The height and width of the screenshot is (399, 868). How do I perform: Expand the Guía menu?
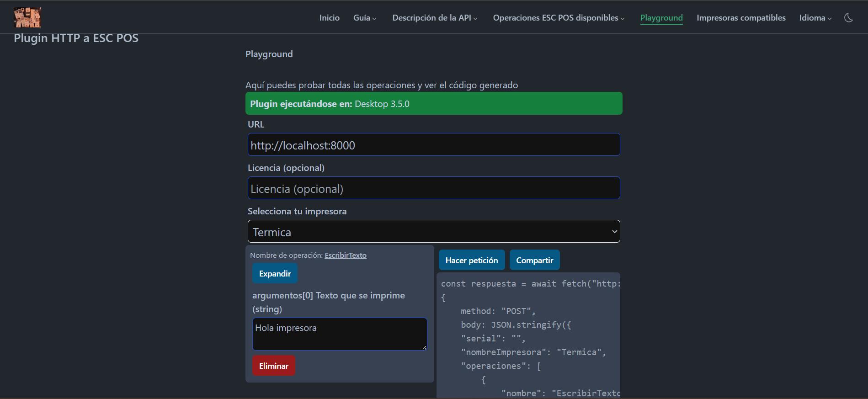coord(365,18)
